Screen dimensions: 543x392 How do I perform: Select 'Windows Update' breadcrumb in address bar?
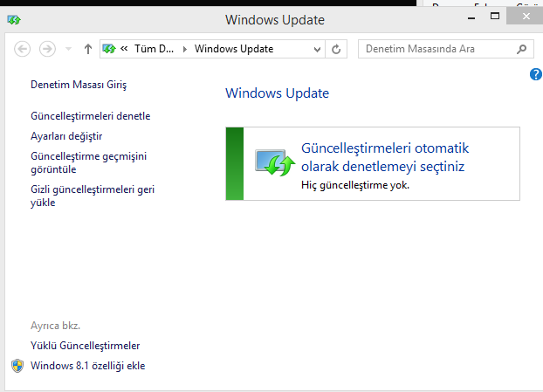coord(234,49)
